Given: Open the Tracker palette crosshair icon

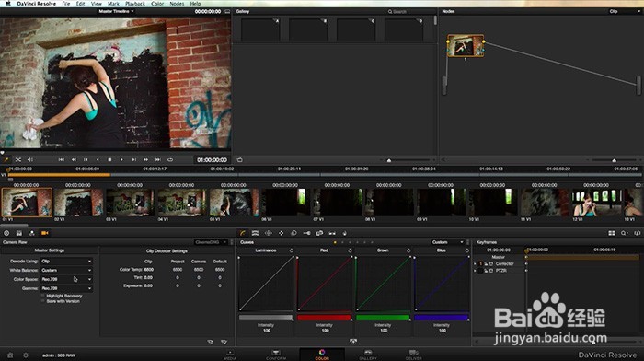Looking at the screenshot, I should (281, 233).
